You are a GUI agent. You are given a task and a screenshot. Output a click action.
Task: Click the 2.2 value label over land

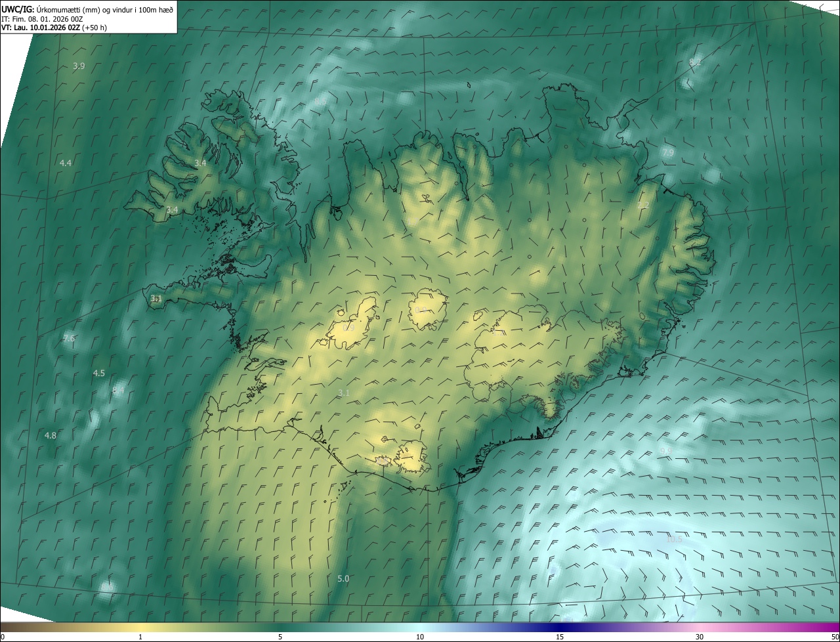[643, 205]
